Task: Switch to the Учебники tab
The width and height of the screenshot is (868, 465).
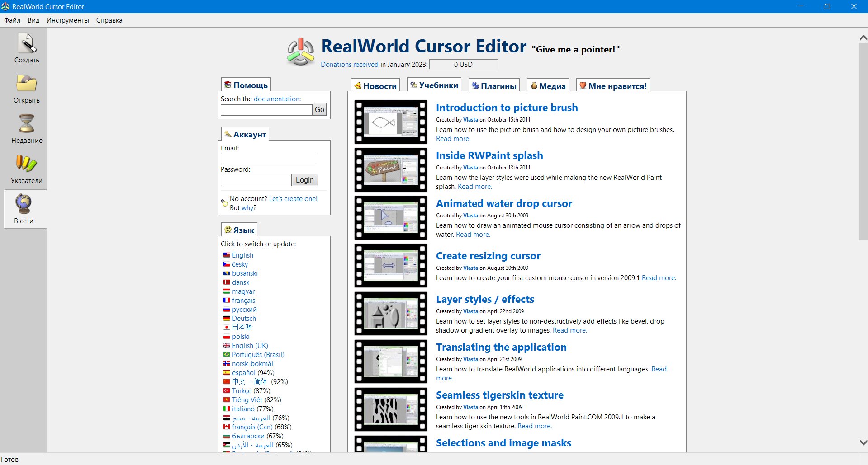Action: pyautogui.click(x=434, y=85)
